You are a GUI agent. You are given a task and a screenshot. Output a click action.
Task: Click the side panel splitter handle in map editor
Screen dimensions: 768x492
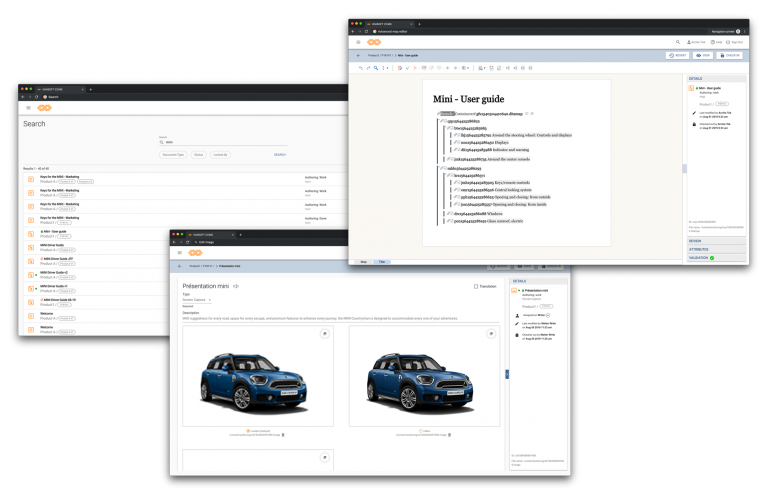coord(684,169)
